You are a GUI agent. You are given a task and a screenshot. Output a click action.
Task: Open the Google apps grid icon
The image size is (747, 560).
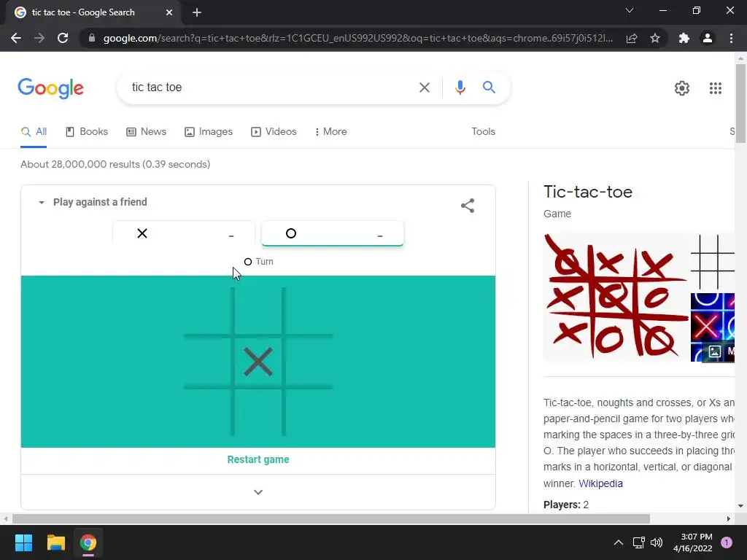tap(716, 88)
